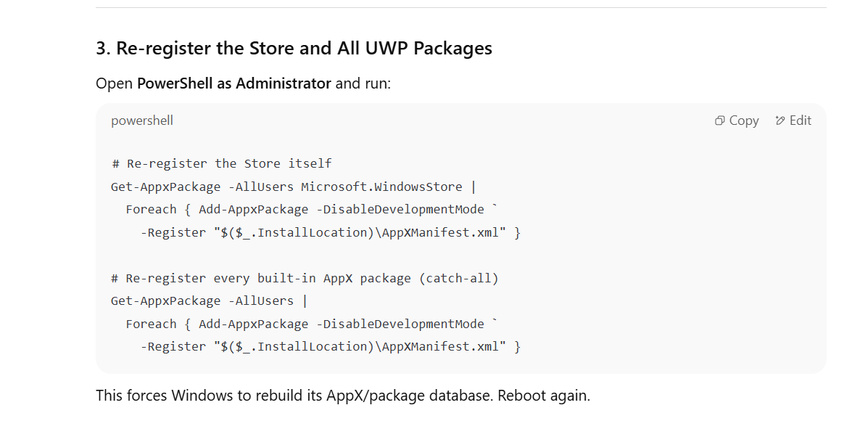Click the second Get-AppxPackage -AllUsers line
868x421 pixels.
210,301
